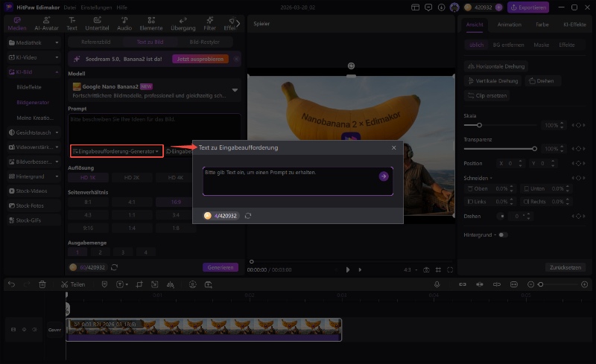Open the Einstellungen menu

click(x=96, y=7)
